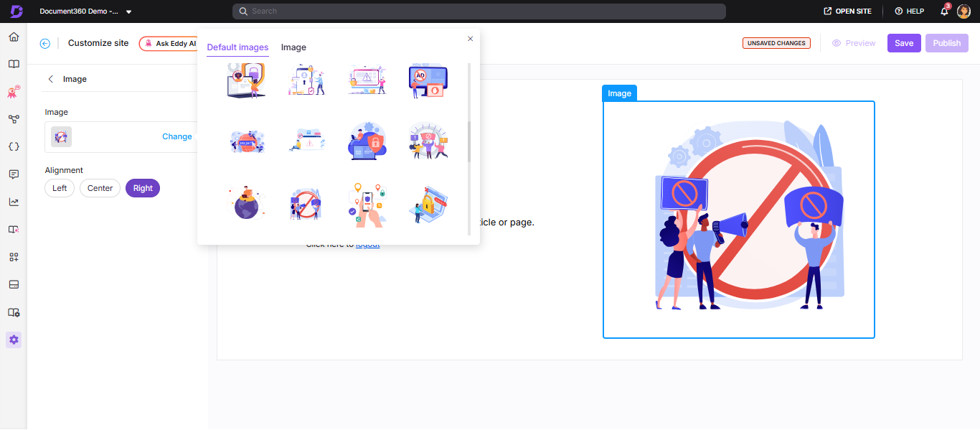Click the Alignment label
This screenshot has width=980, height=430.
pos(64,170)
